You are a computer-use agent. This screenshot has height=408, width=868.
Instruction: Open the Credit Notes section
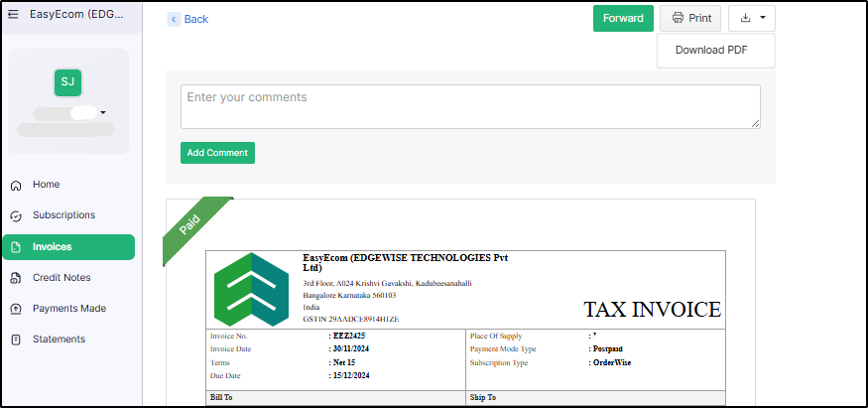coord(62,278)
